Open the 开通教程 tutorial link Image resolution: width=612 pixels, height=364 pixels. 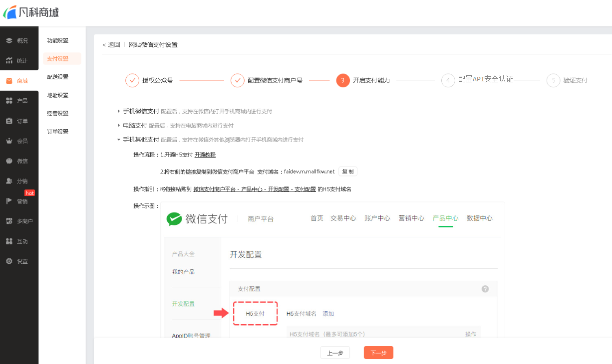pyautogui.click(x=205, y=155)
